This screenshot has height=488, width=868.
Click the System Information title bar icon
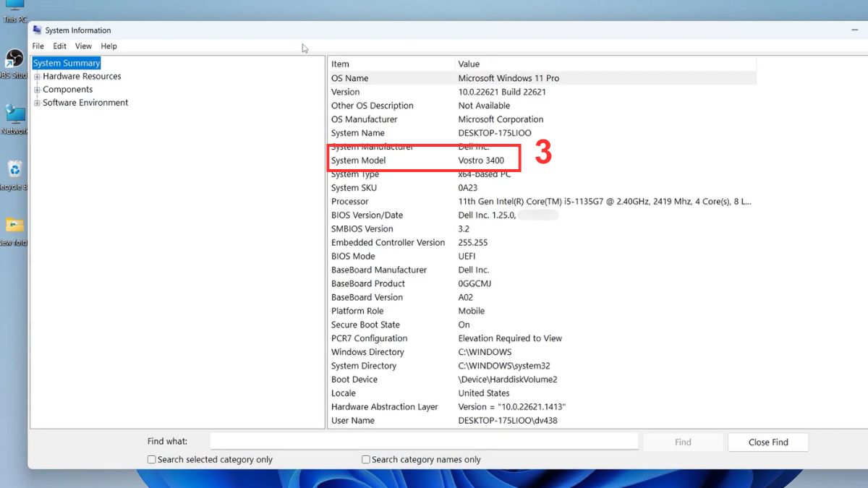tap(36, 30)
